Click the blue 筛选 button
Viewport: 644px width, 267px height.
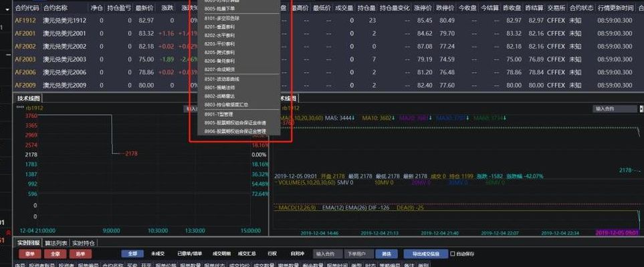[387, 254]
